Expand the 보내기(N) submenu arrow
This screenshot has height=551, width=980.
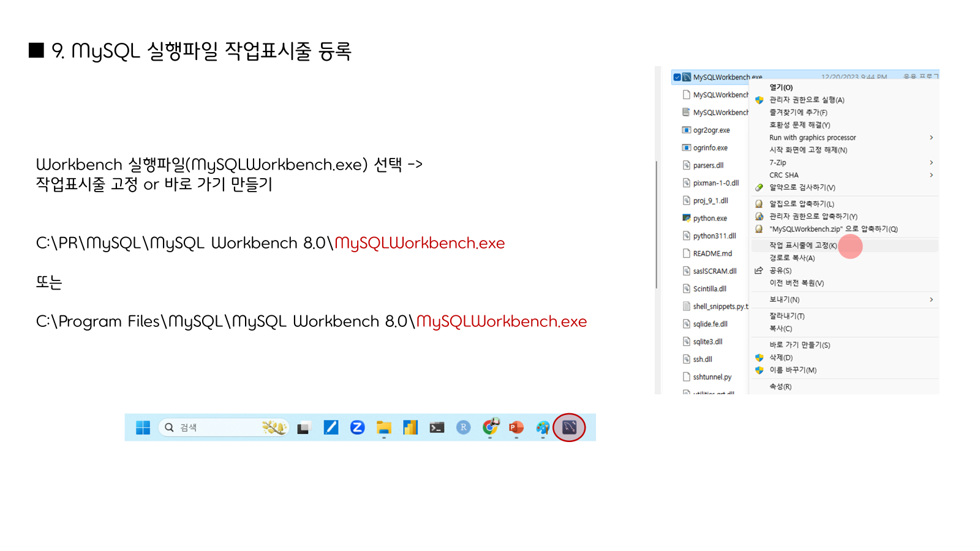pyautogui.click(x=931, y=299)
